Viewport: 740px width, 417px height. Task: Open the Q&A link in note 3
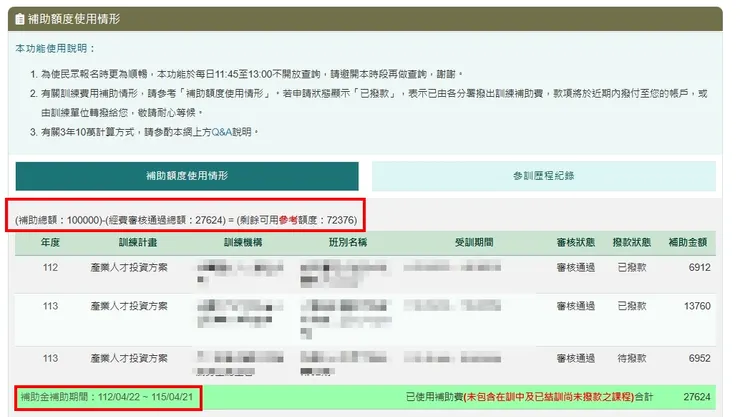[x=222, y=132]
